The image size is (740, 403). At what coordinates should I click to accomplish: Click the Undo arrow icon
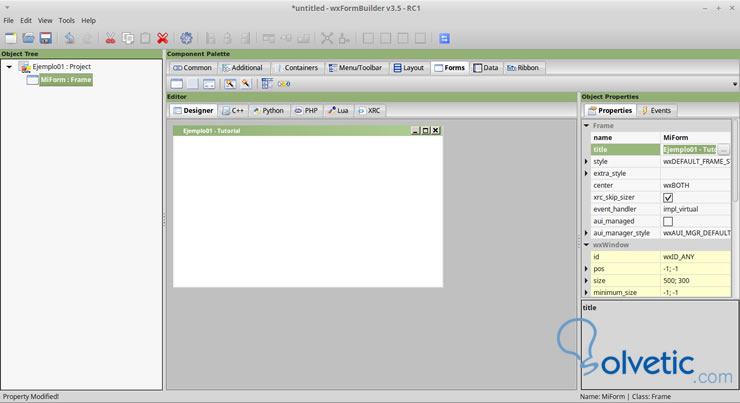69,38
